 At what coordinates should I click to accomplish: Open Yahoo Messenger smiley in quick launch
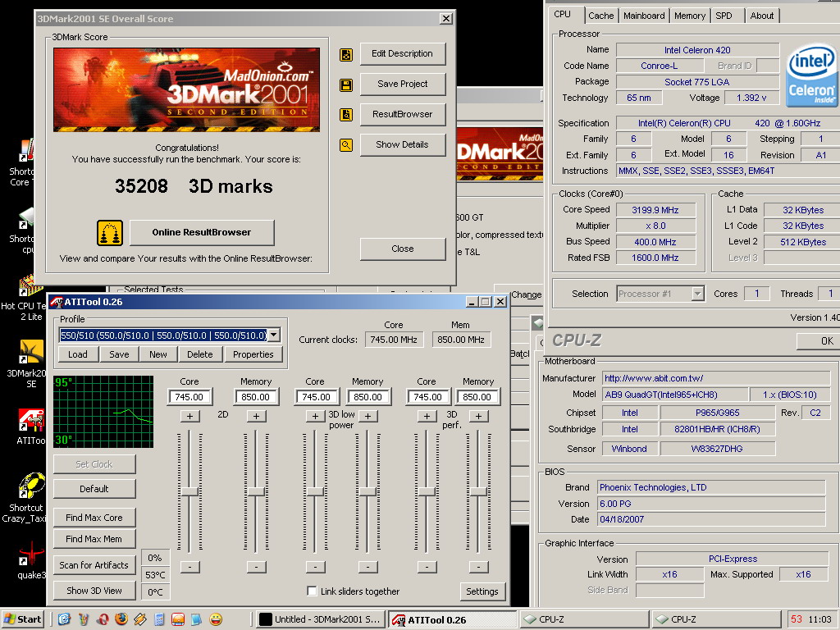[216, 619]
